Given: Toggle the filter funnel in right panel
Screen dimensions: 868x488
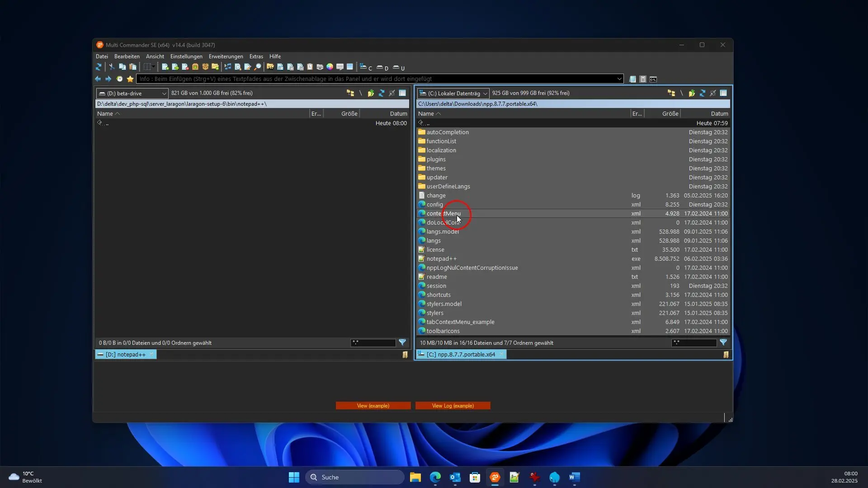Looking at the screenshot, I should pos(723,343).
